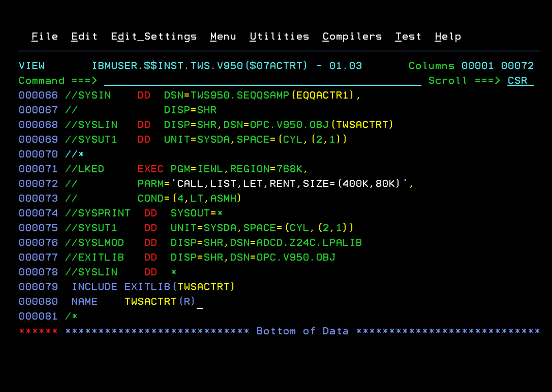Image resolution: width=552 pixels, height=392 pixels.
Task: Open the Edit menu
Action: (x=84, y=37)
